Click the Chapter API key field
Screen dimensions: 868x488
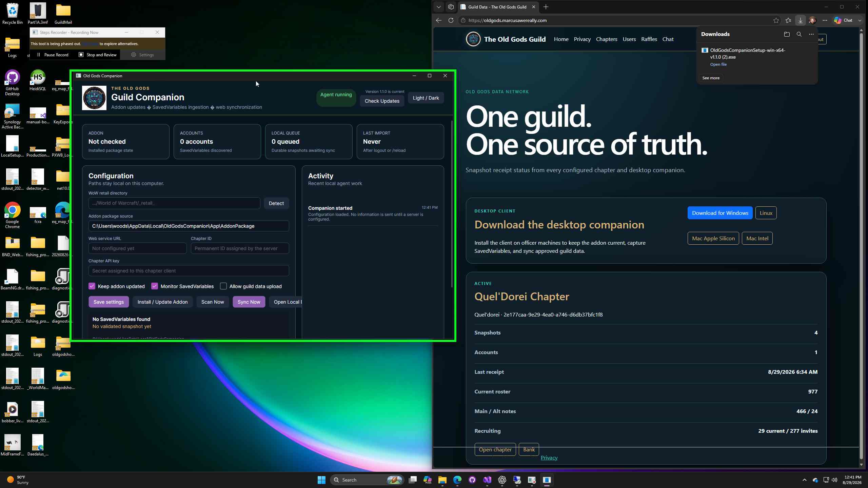pos(189,271)
